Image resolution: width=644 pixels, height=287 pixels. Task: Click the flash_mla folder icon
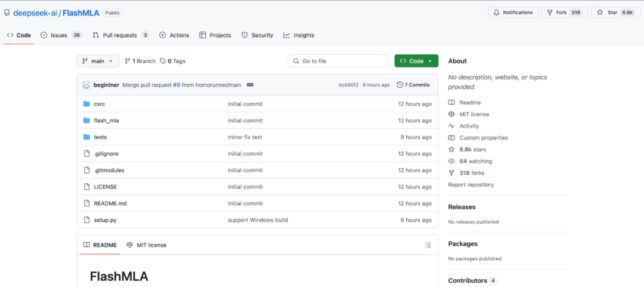coord(86,121)
